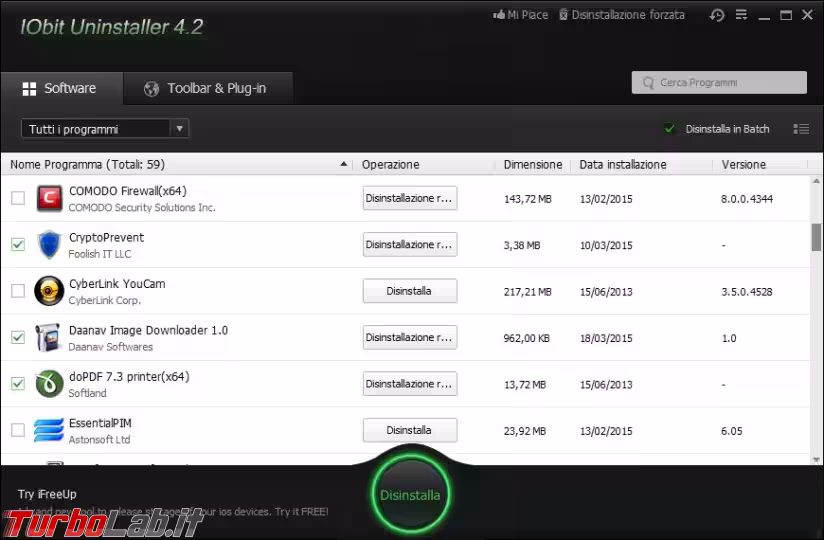Sort by Operazione column header
824x540 pixels.
click(390, 164)
